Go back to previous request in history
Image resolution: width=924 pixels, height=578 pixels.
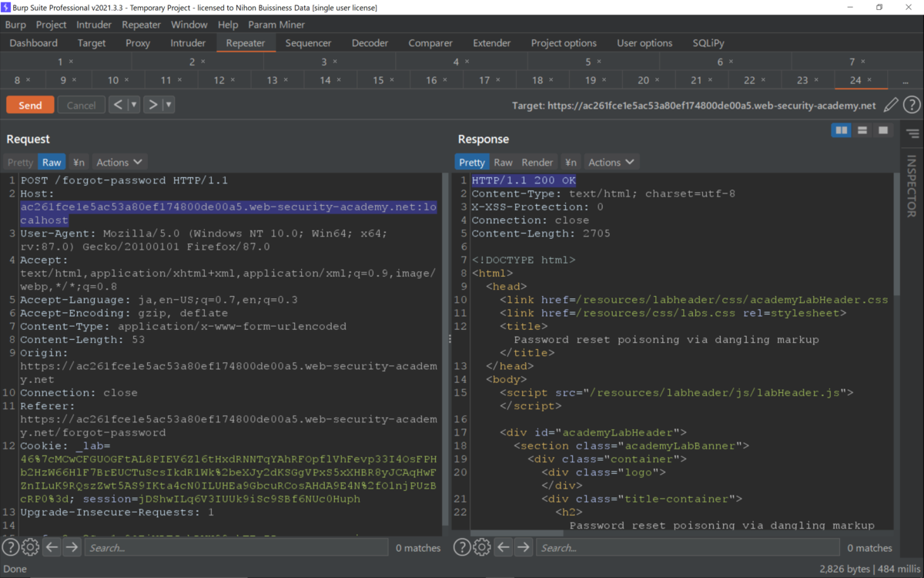tap(118, 105)
